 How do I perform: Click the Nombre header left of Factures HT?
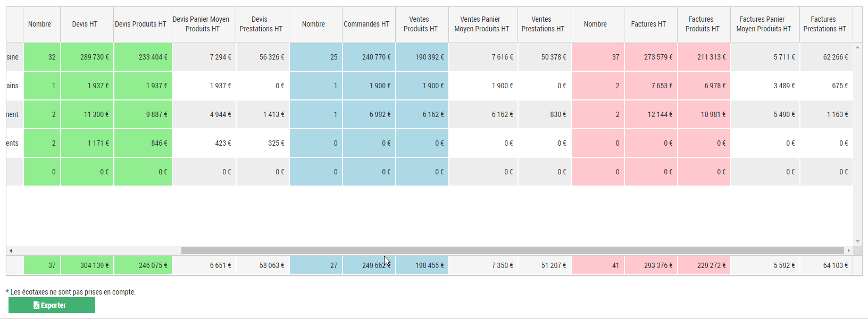(x=595, y=24)
